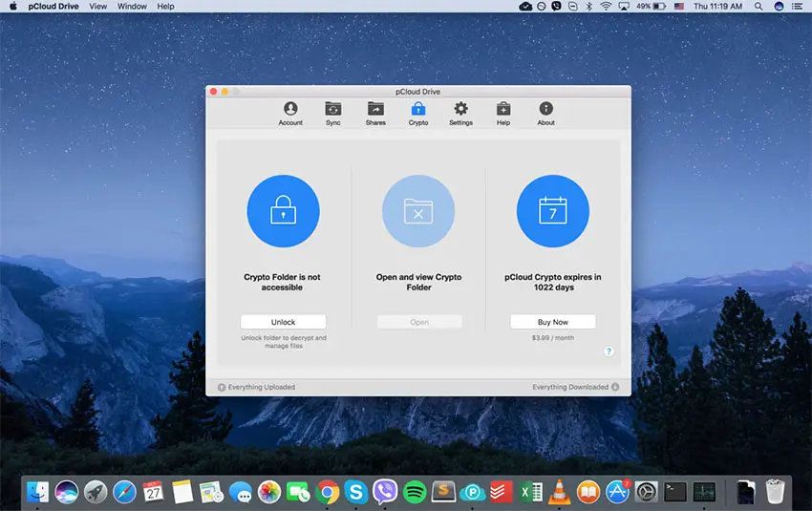The width and height of the screenshot is (812, 511).
Task: Open Skype from the dock
Action: tap(356, 492)
